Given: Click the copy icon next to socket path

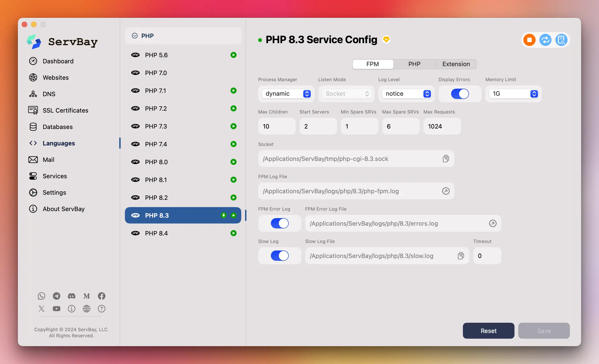Looking at the screenshot, I should click(445, 159).
